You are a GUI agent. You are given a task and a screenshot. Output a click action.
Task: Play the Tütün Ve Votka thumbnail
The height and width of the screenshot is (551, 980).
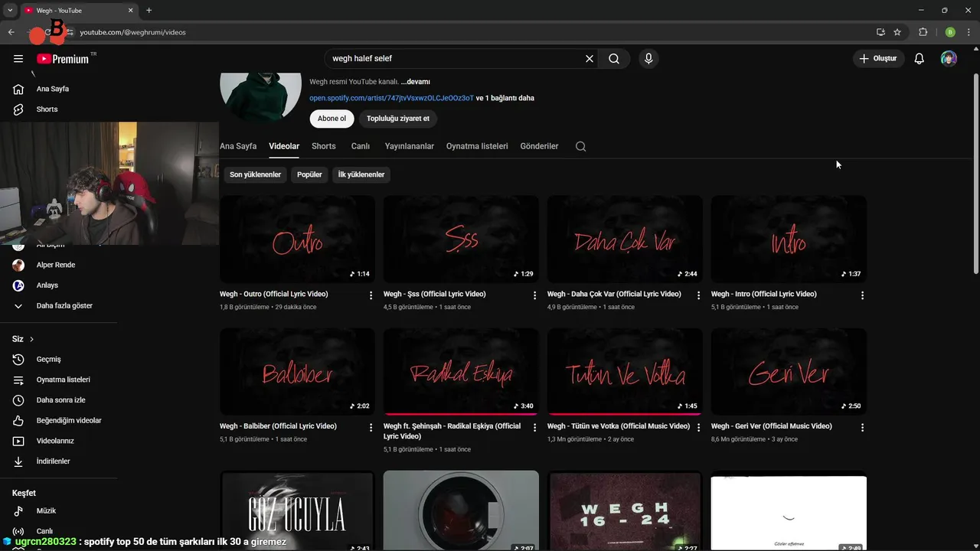625,371
